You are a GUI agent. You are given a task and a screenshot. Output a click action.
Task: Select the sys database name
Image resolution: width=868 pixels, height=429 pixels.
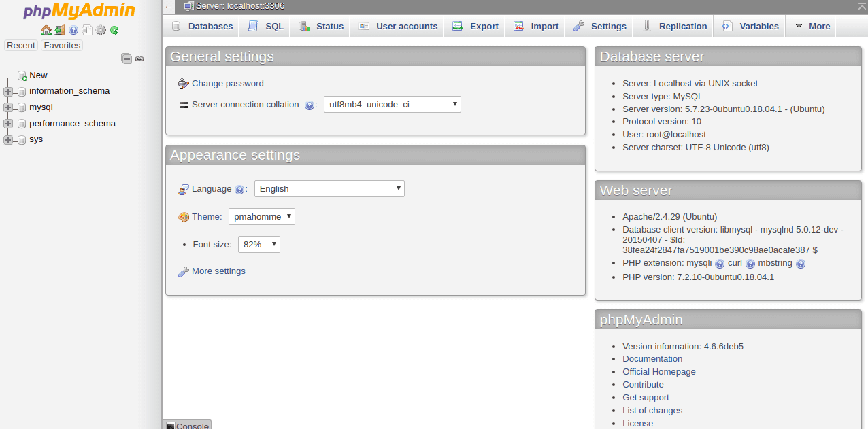[36, 139]
